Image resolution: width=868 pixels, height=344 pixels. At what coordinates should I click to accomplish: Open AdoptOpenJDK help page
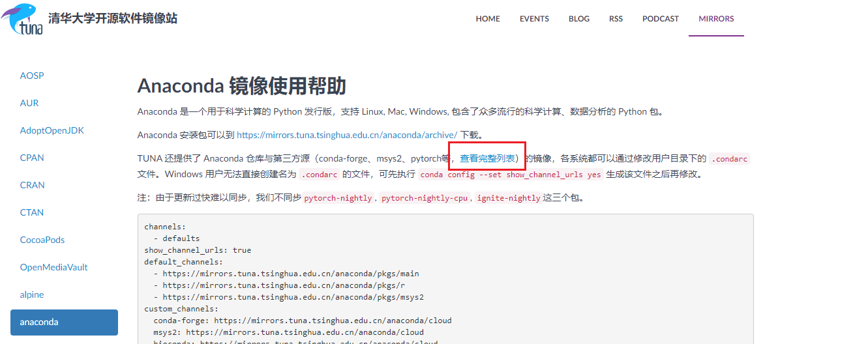click(x=52, y=130)
